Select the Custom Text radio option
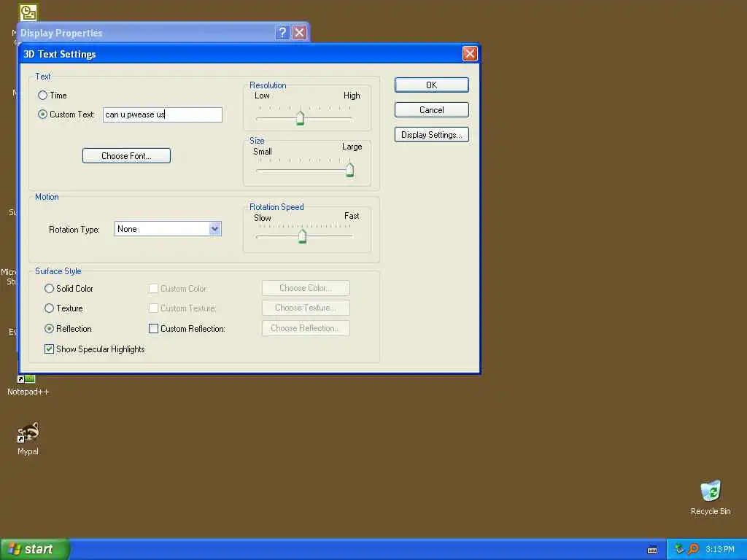The image size is (747, 560). point(42,114)
